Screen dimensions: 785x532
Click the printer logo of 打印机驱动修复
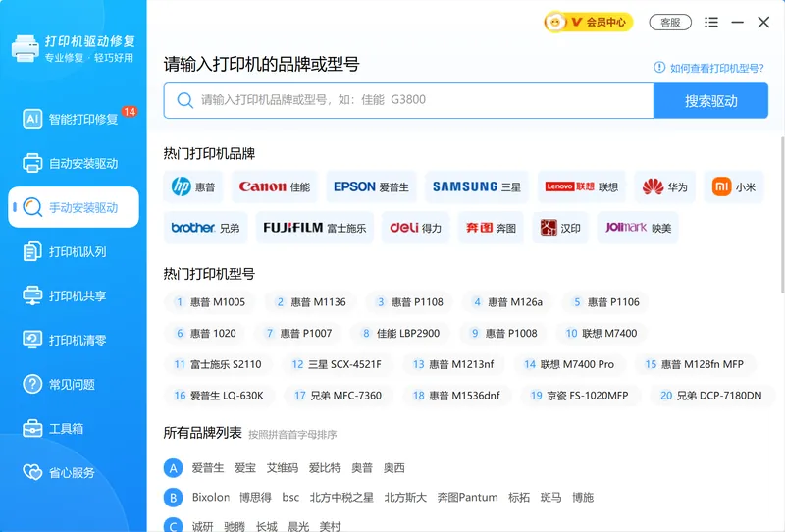click(26, 49)
